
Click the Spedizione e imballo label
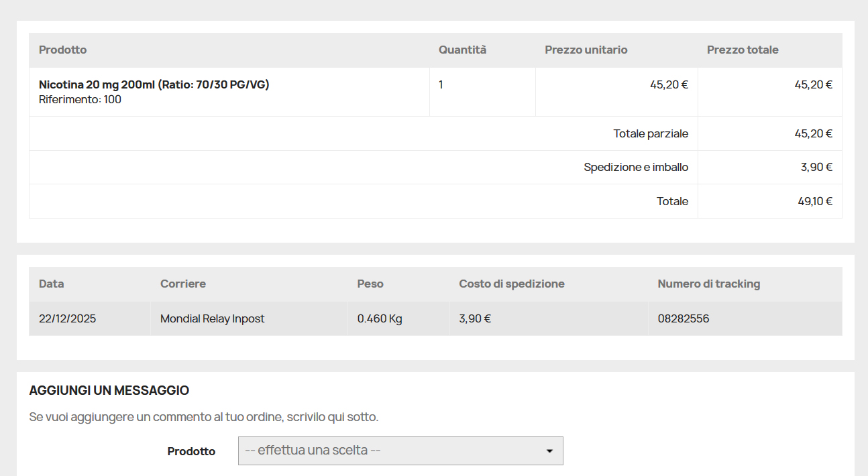tap(636, 167)
